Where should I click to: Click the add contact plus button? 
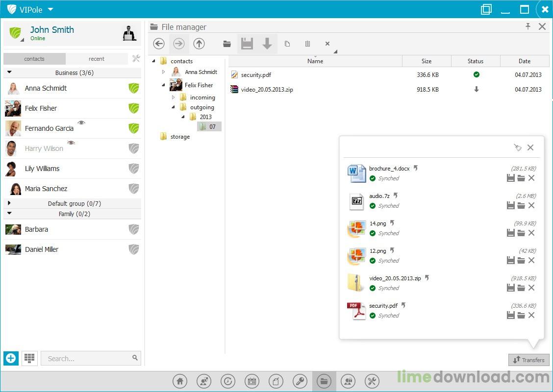click(x=11, y=358)
